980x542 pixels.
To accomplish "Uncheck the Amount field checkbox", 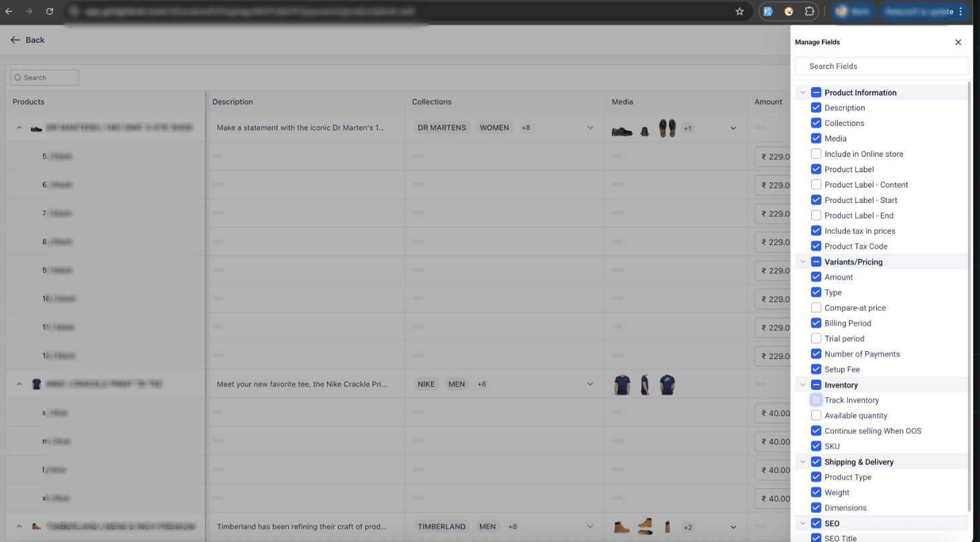I will tap(816, 277).
